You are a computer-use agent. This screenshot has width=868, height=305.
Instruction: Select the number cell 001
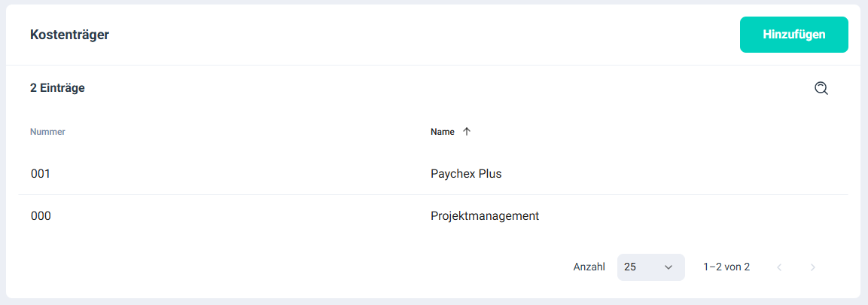pos(41,174)
